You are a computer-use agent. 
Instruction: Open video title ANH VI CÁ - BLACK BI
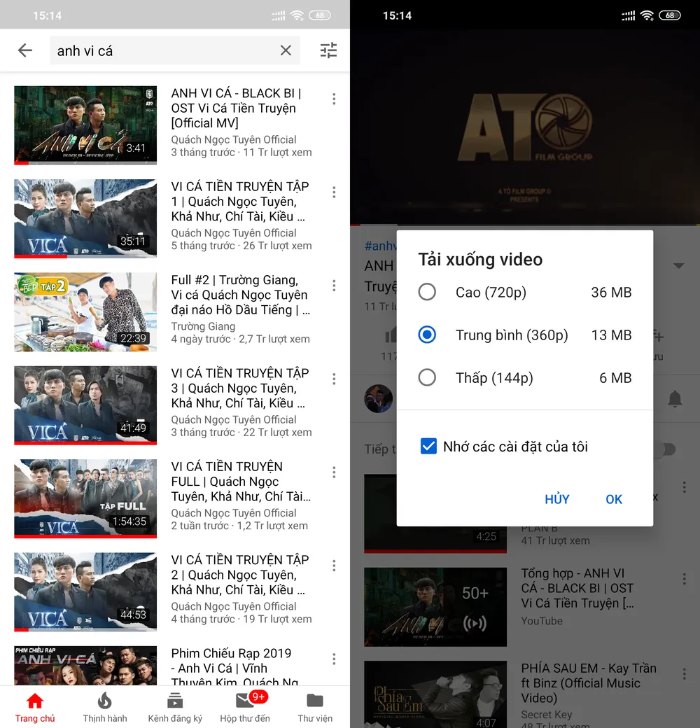237,108
